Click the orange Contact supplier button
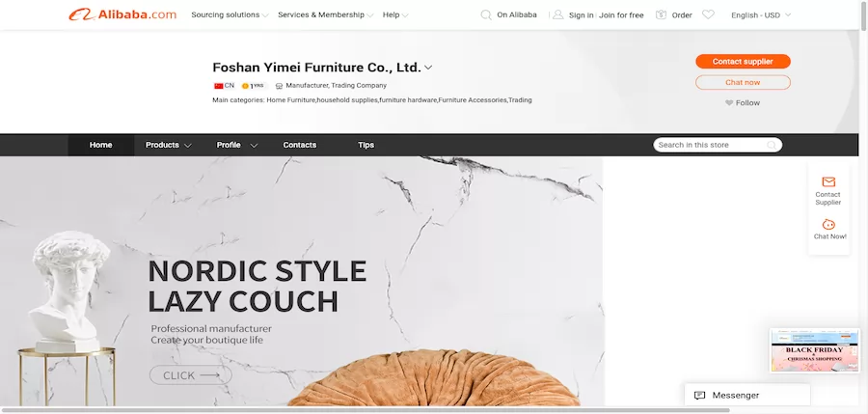868x414 pixels. coord(743,62)
